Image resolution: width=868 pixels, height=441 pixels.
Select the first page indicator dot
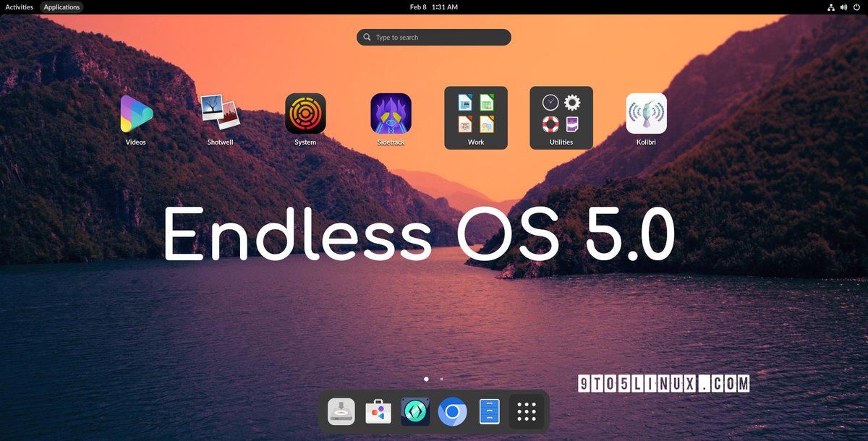[426, 379]
